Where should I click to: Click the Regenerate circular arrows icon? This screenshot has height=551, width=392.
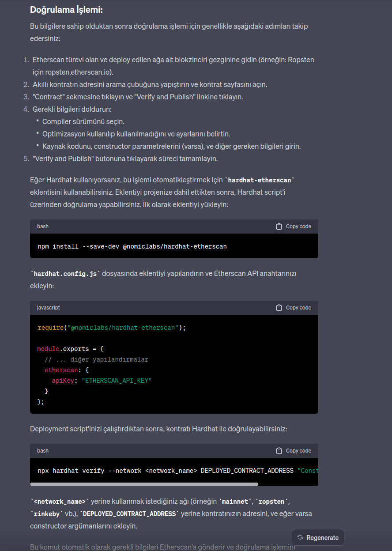pyautogui.click(x=300, y=537)
